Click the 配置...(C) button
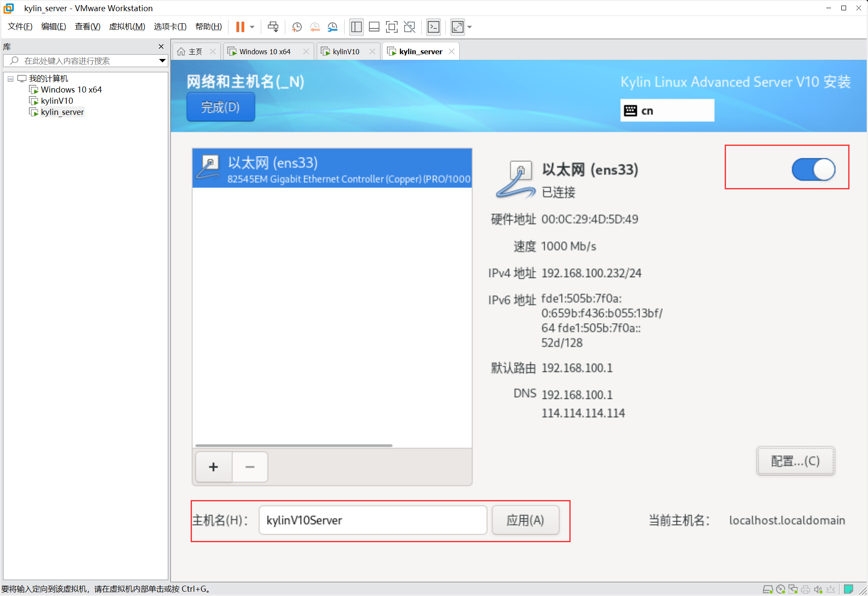 [795, 461]
